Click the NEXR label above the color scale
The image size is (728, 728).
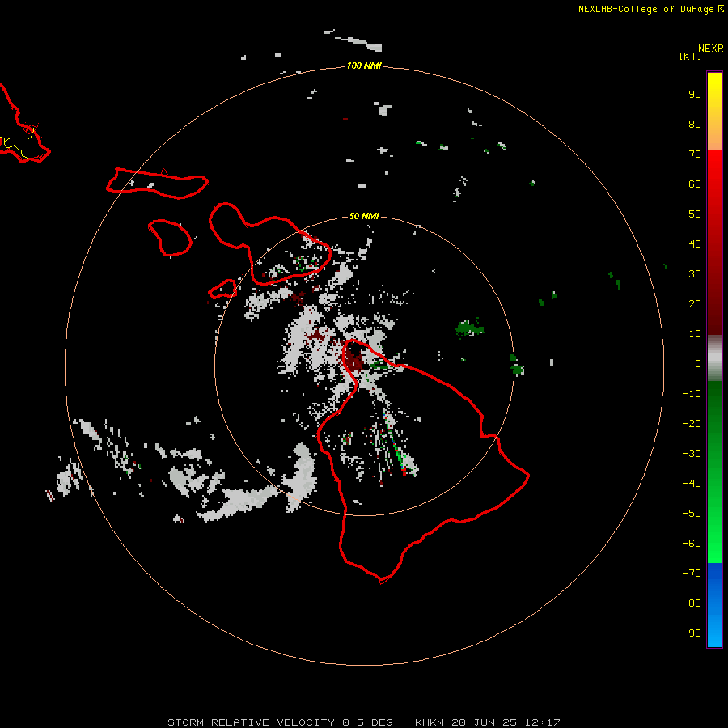pyautogui.click(x=711, y=49)
